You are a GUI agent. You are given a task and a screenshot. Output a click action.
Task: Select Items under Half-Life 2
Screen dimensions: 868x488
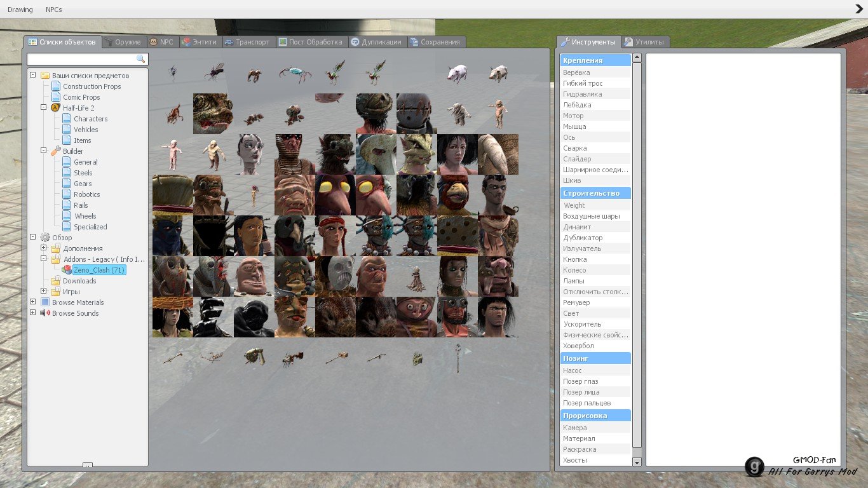[x=83, y=140]
